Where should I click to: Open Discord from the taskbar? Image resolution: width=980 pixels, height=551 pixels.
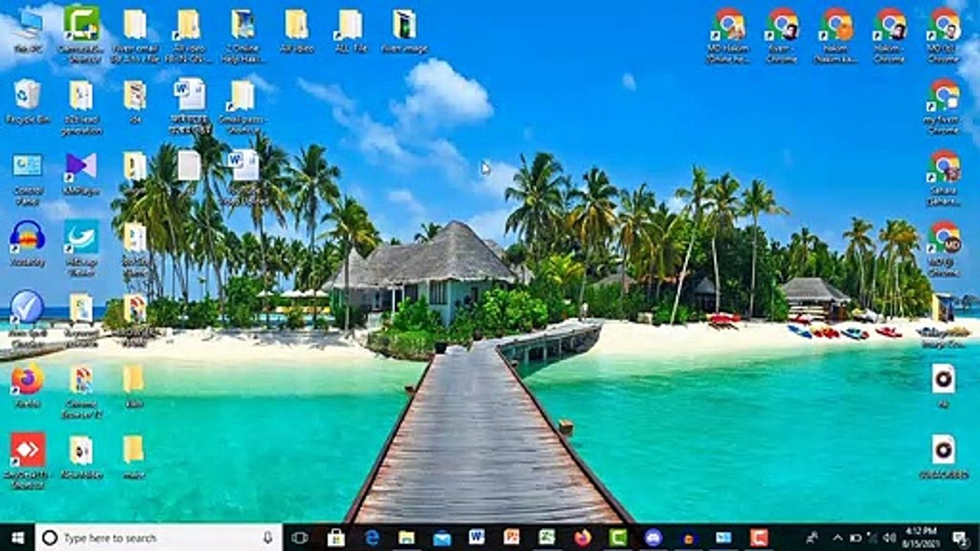(653, 537)
